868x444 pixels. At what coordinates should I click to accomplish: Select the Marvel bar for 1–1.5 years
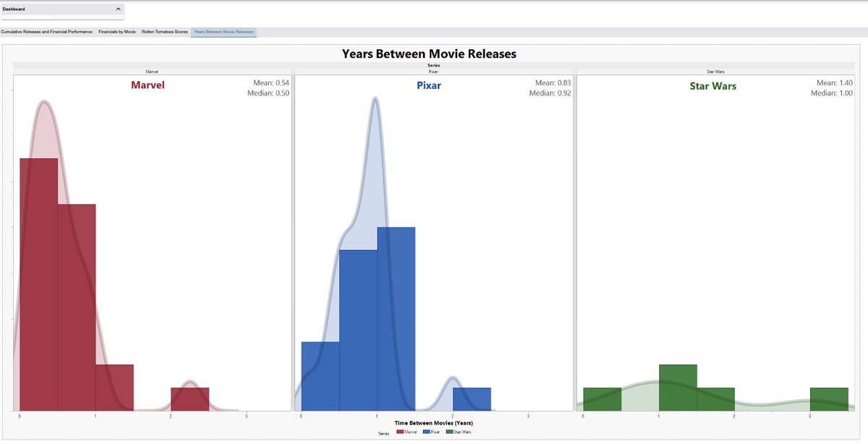(114, 388)
